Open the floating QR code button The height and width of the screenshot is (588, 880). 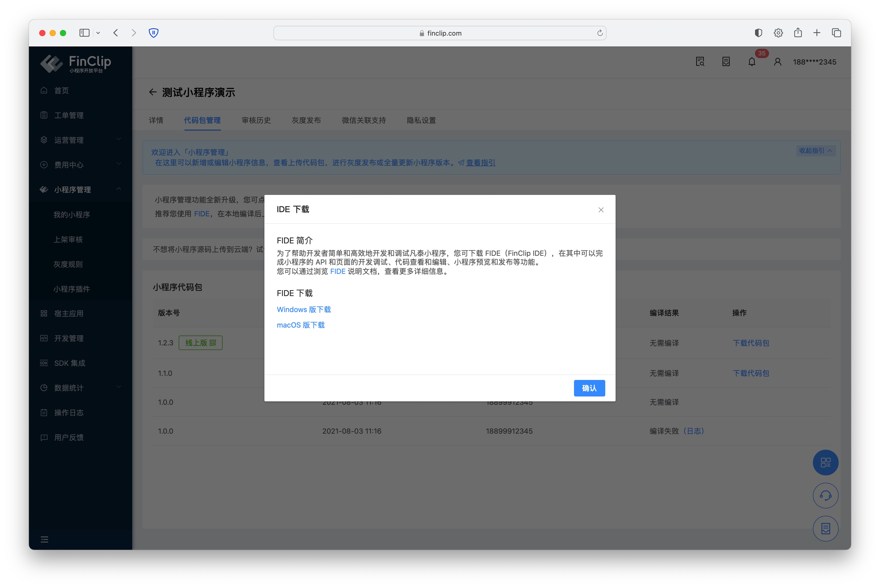pos(825,462)
